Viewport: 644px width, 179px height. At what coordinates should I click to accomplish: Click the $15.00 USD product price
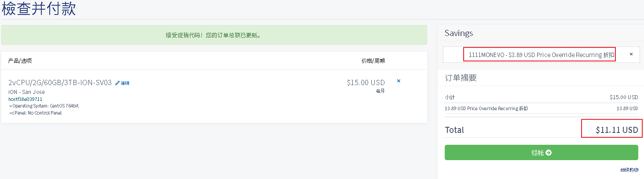pyautogui.click(x=366, y=82)
